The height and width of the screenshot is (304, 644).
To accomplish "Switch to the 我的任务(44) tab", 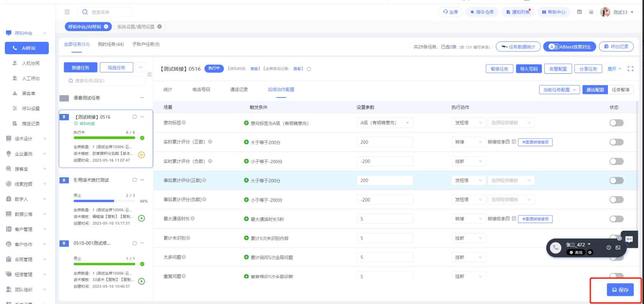I will coord(111,44).
